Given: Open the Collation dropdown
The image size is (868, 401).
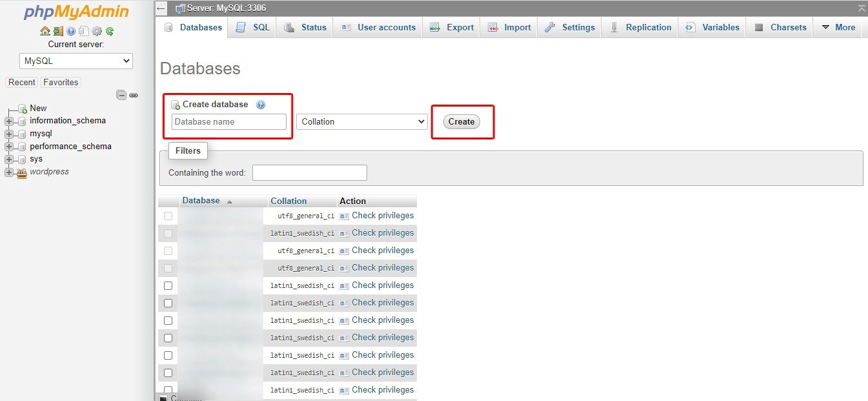Looking at the screenshot, I should point(362,121).
